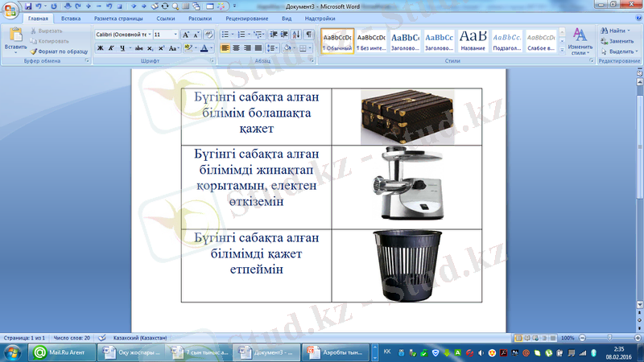
Task: Click the Office button
Action: pyautogui.click(x=10, y=10)
